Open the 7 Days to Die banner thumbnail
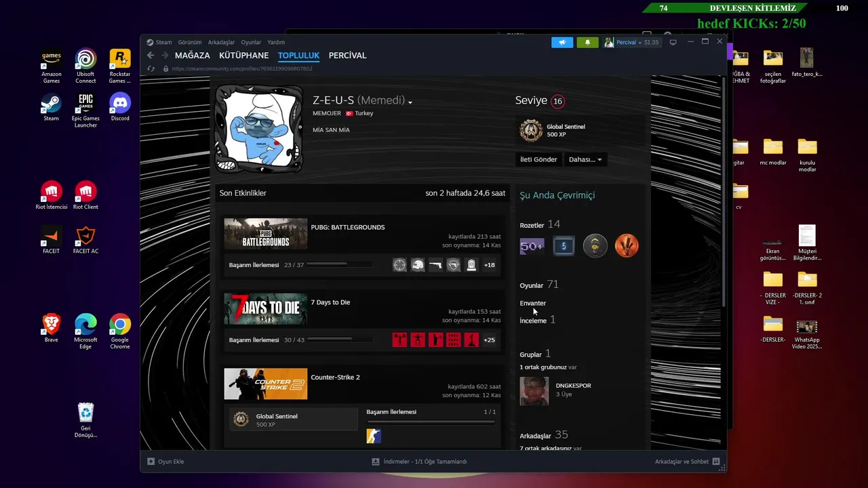Viewport: 868px width, 488px height. pyautogui.click(x=265, y=309)
